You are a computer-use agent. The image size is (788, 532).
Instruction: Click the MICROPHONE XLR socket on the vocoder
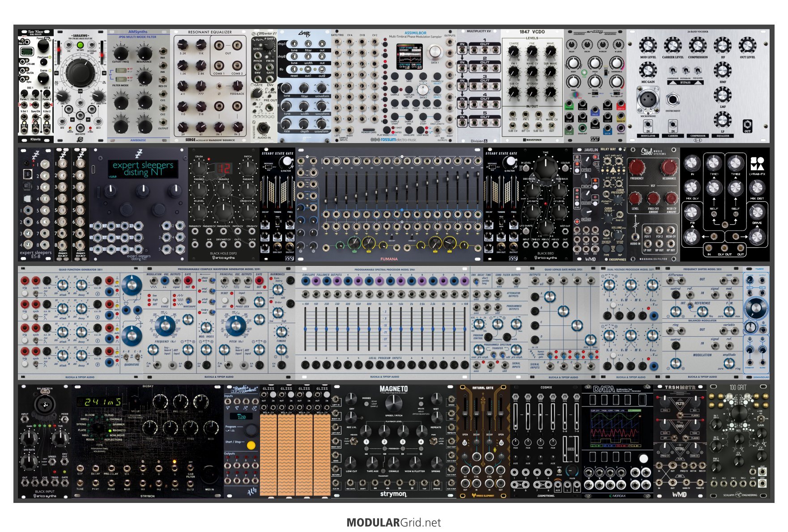click(x=648, y=99)
